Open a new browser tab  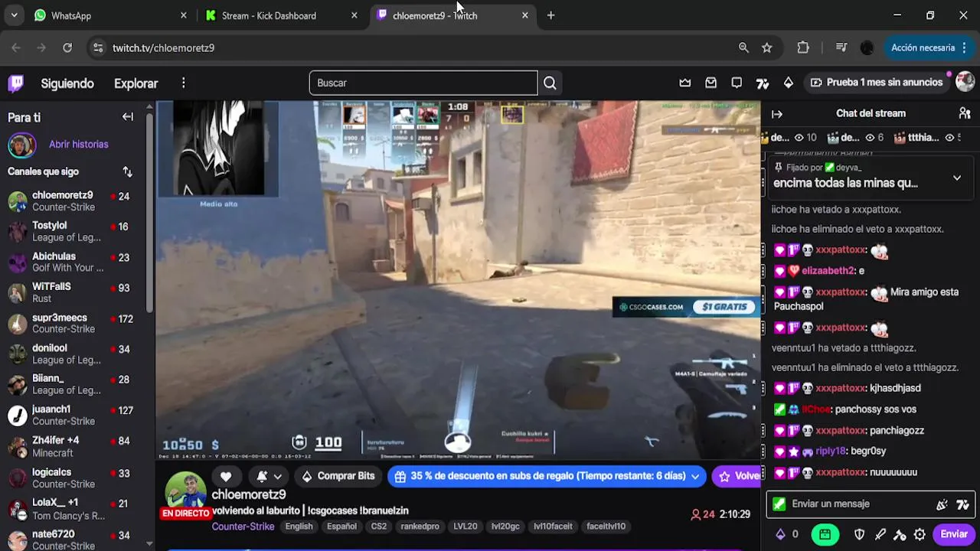tap(550, 15)
